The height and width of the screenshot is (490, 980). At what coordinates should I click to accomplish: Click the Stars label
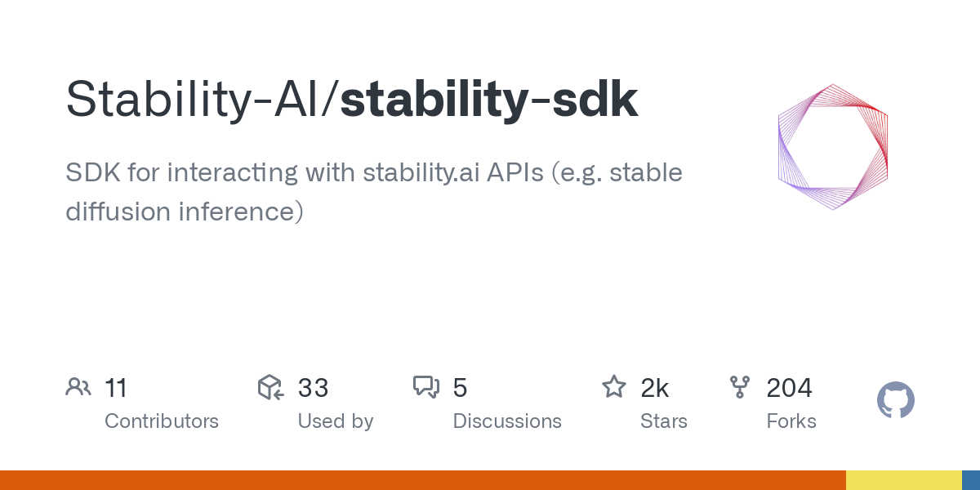(664, 421)
